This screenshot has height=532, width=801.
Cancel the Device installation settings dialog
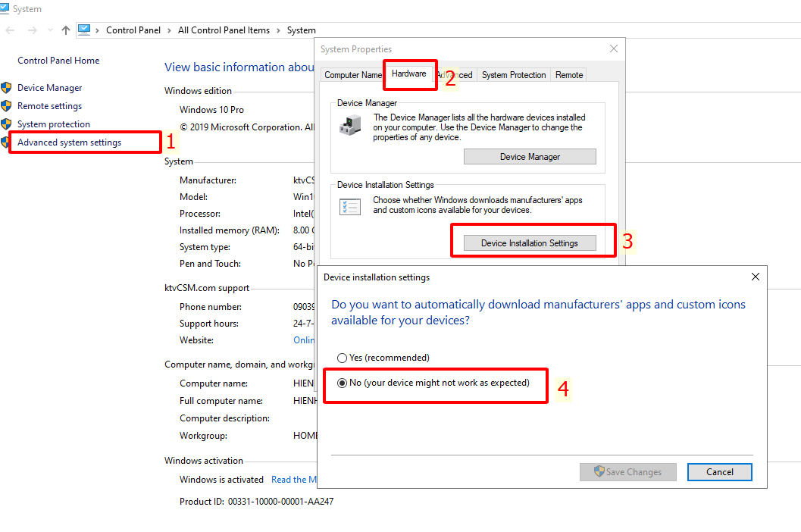click(x=719, y=472)
